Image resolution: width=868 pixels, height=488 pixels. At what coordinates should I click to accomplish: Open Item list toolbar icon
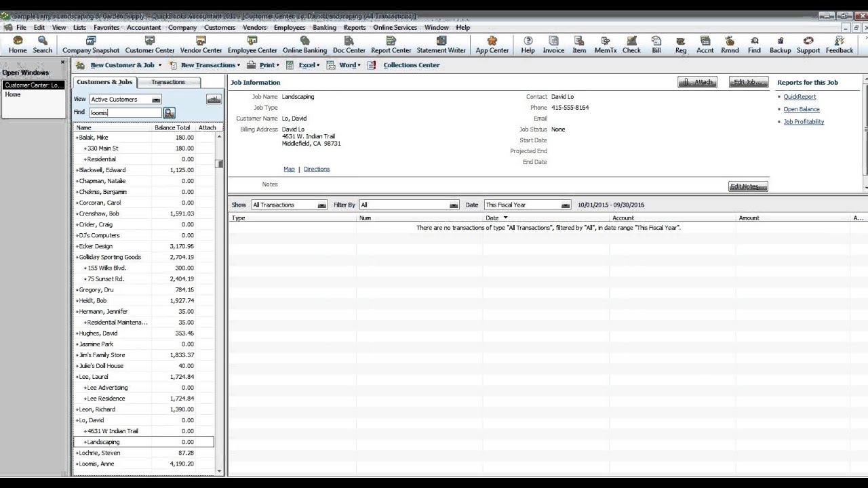click(579, 45)
